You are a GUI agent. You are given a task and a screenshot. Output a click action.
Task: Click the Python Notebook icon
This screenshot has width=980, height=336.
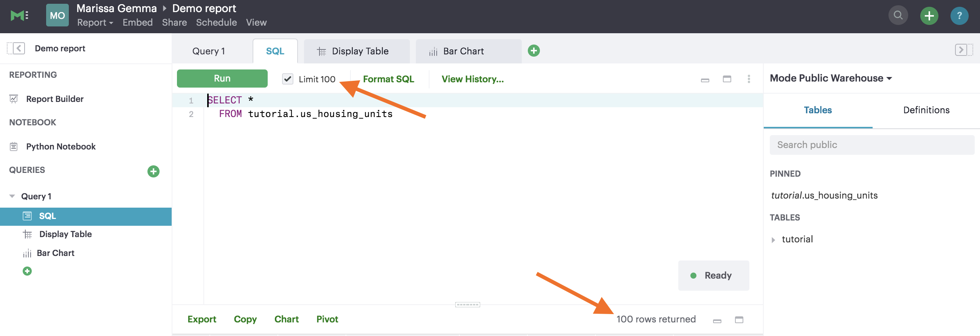pyautogui.click(x=14, y=146)
